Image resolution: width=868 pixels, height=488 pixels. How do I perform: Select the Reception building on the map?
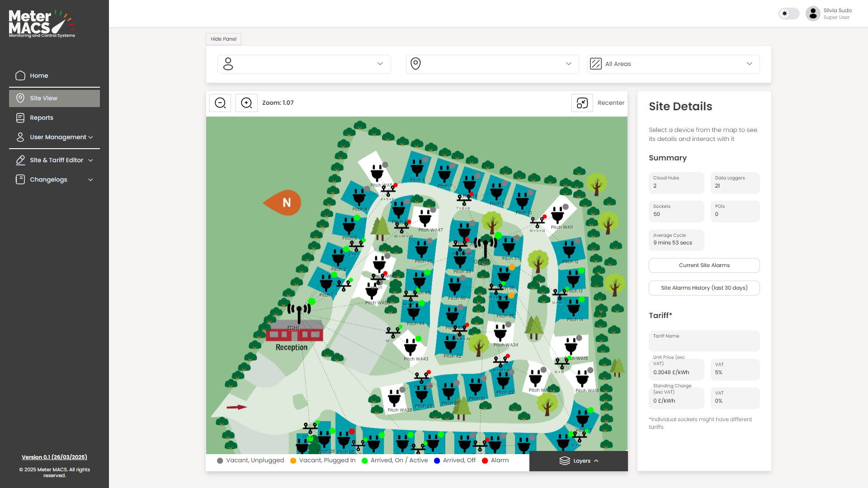pos(293,334)
